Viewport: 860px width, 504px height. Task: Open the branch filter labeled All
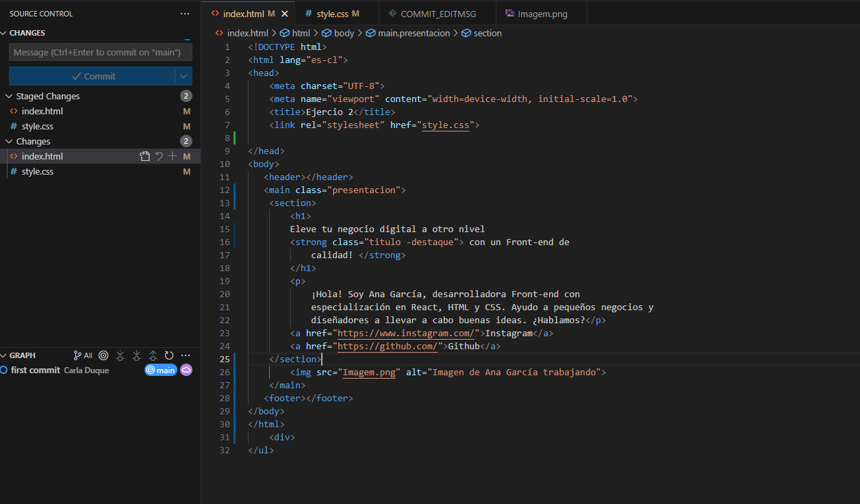click(83, 355)
